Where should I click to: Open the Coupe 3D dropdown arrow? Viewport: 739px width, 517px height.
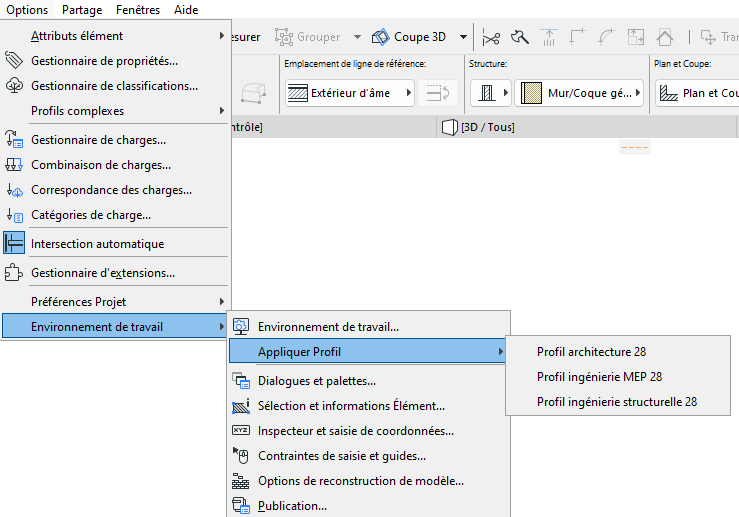coord(463,37)
